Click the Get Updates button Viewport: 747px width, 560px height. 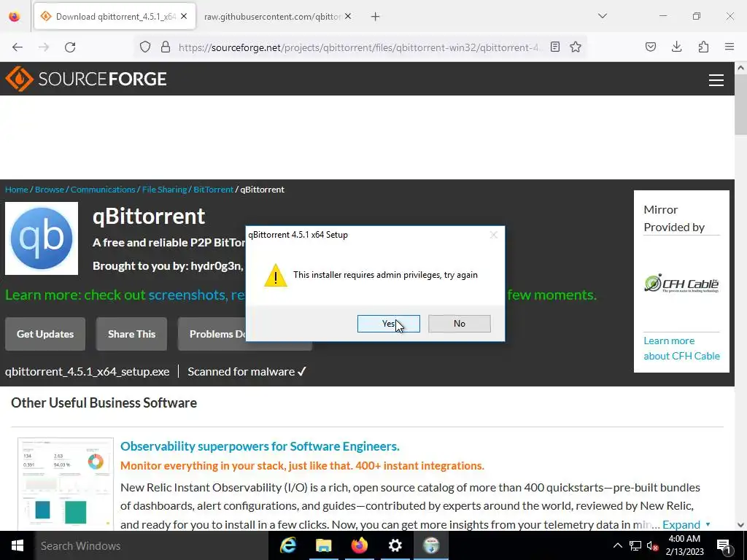tap(45, 334)
